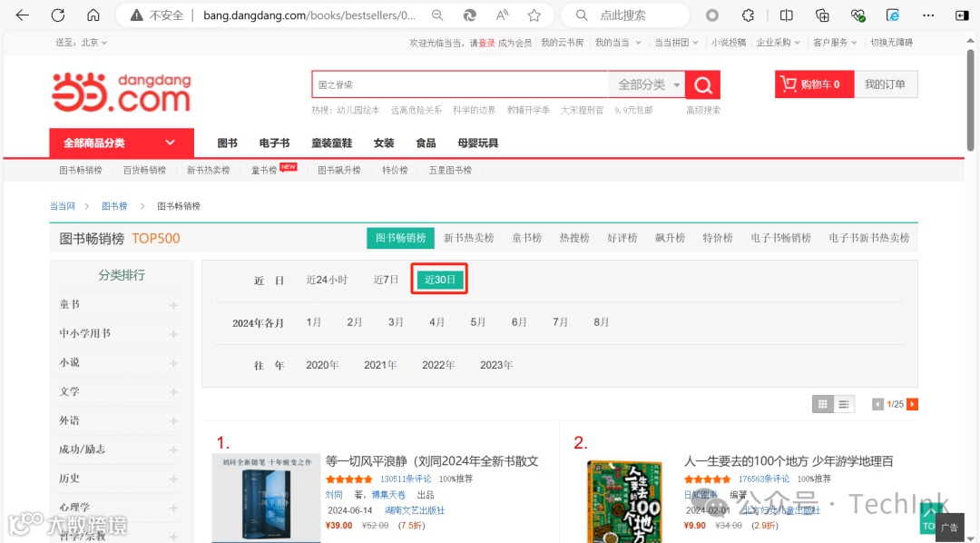This screenshot has width=980, height=543.
Task: Click the read aloud icon in address bar
Action: 502,15
